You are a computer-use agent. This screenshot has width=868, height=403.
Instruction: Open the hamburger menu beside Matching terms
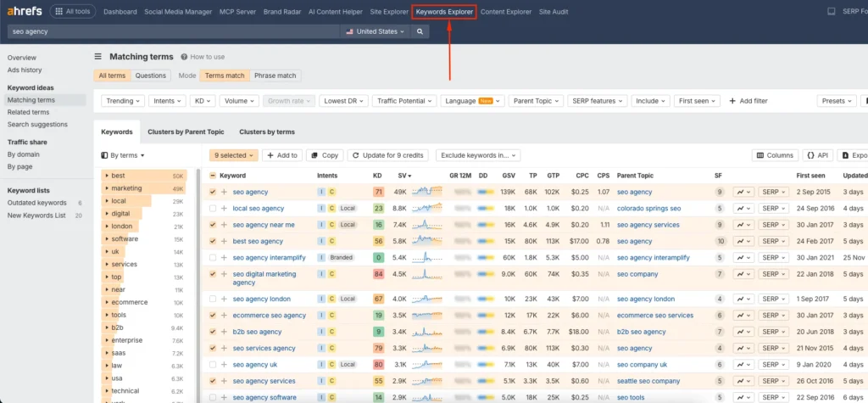point(98,57)
